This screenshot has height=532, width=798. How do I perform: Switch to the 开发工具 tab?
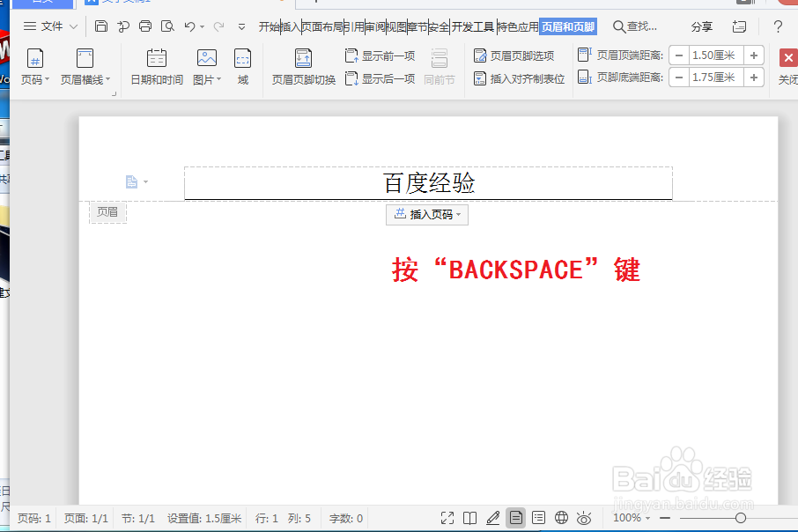473,27
